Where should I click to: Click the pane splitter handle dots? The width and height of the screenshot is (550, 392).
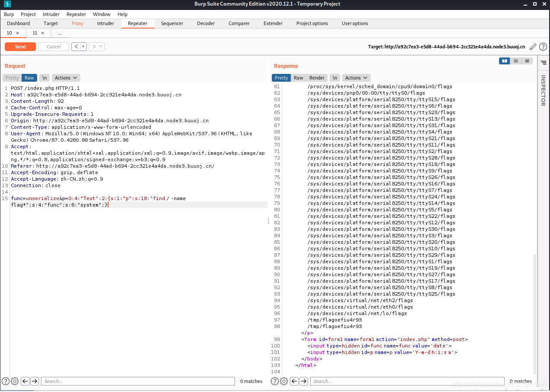(268, 221)
